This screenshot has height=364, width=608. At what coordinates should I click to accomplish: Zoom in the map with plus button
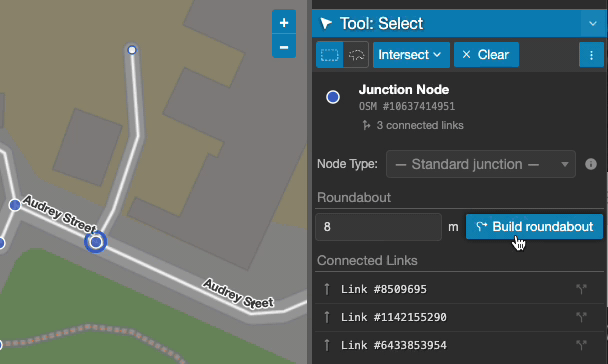click(284, 22)
